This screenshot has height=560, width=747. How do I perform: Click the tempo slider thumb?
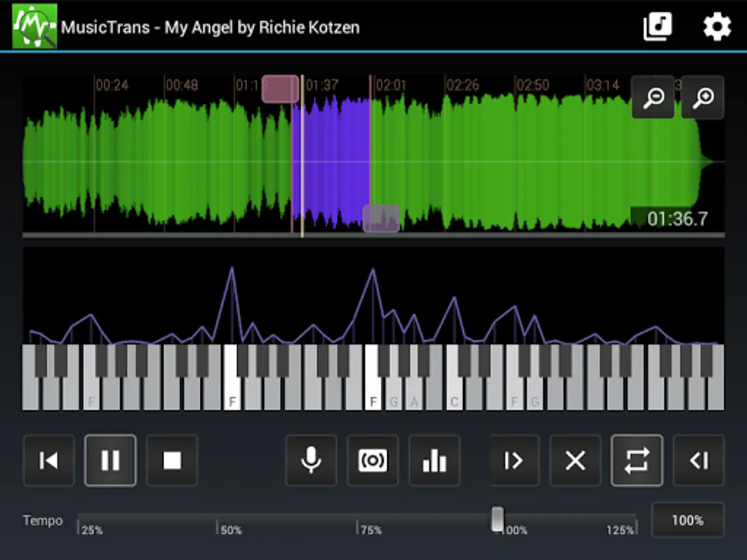click(x=497, y=519)
